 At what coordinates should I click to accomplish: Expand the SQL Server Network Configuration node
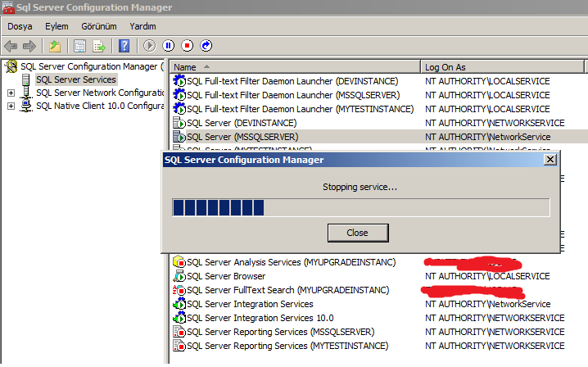[x=11, y=93]
